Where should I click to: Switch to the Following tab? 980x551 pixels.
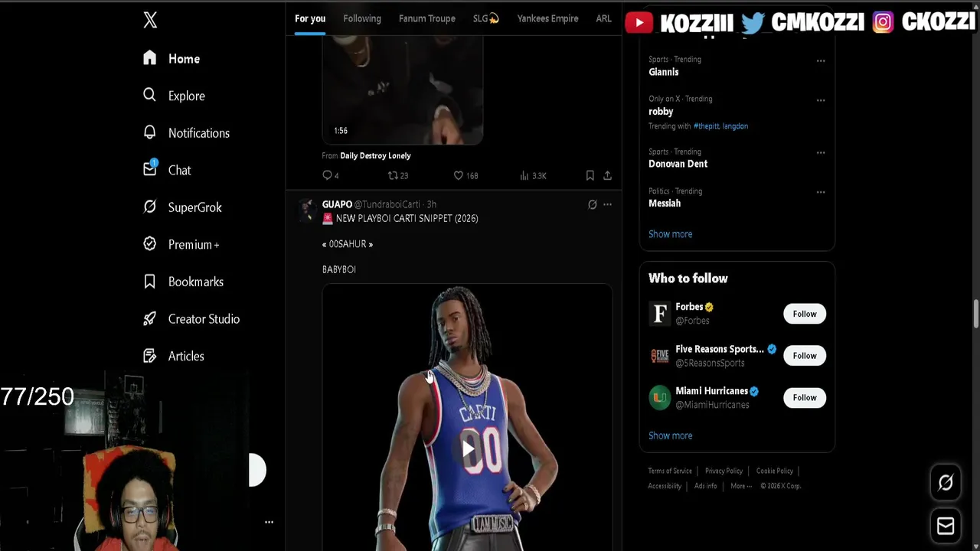pos(362,18)
